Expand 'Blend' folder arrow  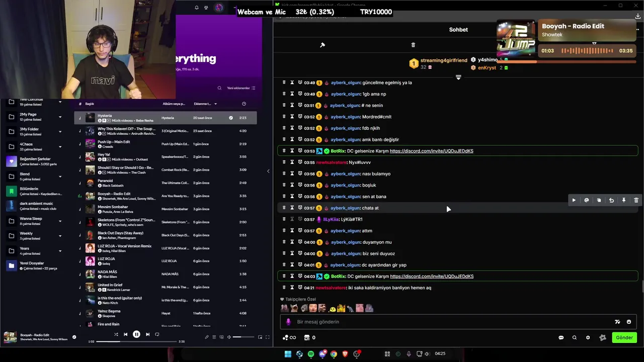click(x=60, y=176)
